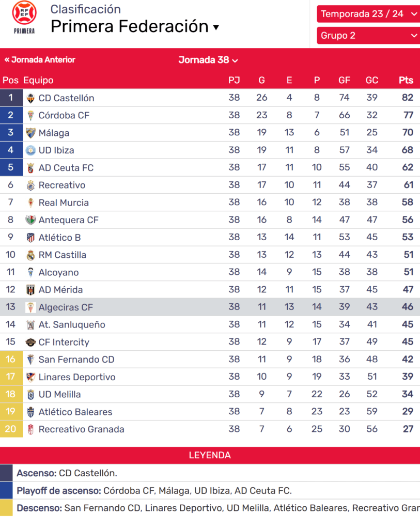This screenshot has width=420, height=529.
Task: Click the yellow Descenso legend swatch
Action: (x=6, y=508)
